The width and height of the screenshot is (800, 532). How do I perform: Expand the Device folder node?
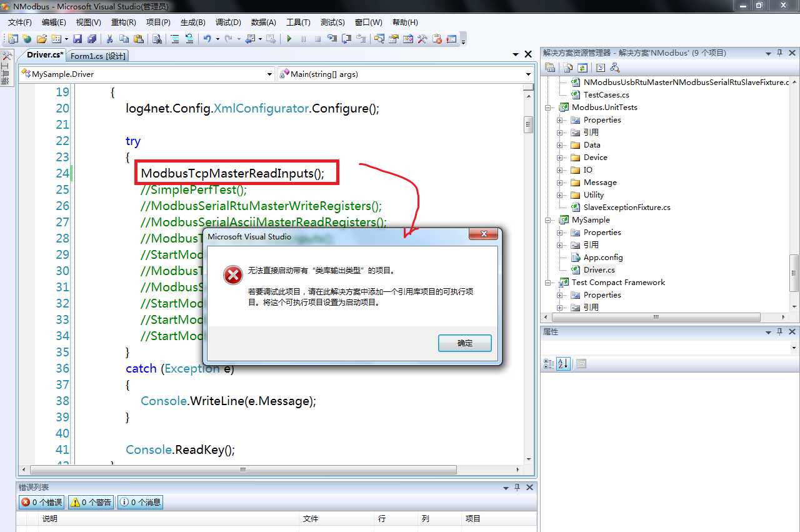[560, 158]
